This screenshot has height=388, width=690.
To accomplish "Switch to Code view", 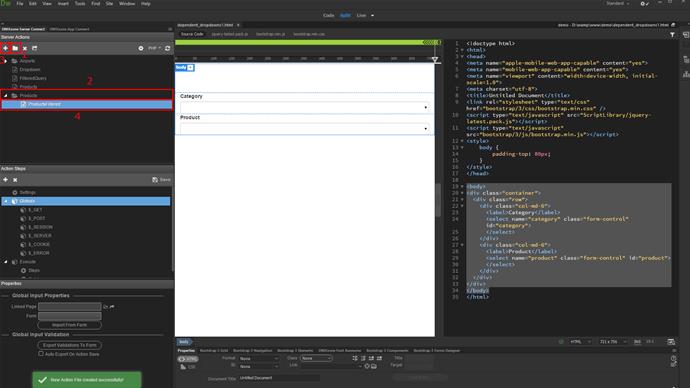I will coord(329,15).
